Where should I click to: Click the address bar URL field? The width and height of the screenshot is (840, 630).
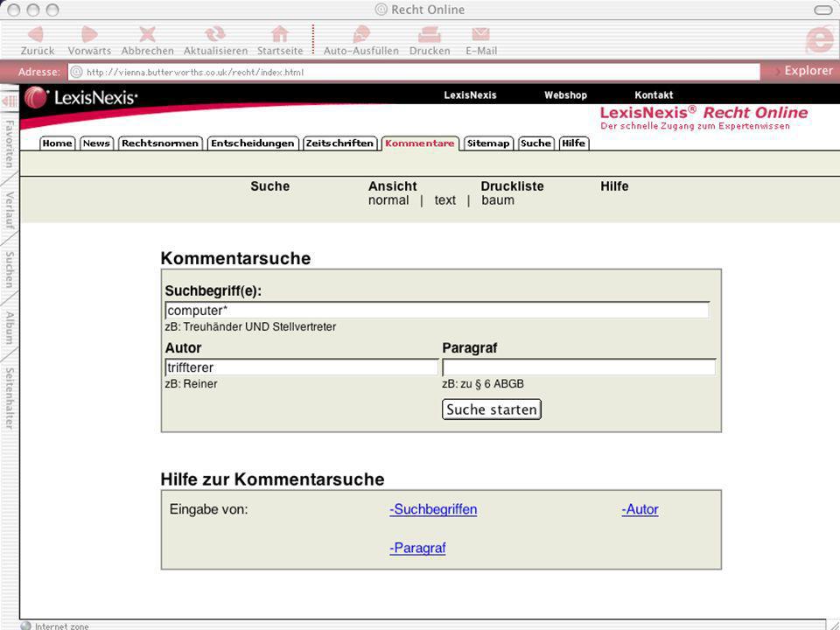(414, 72)
